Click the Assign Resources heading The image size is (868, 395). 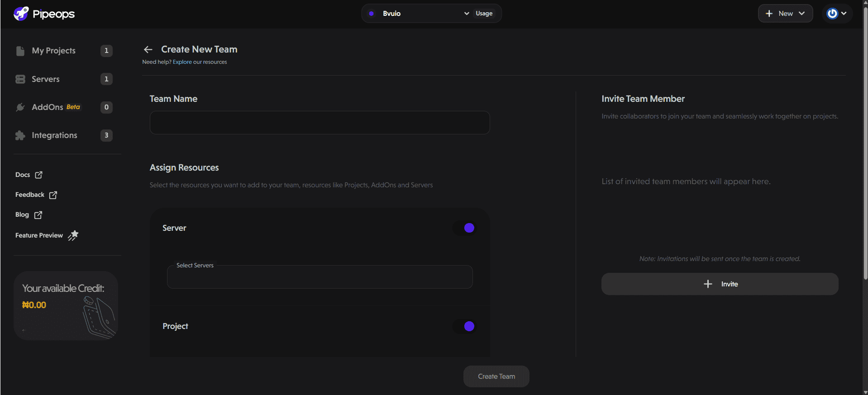[x=184, y=168]
